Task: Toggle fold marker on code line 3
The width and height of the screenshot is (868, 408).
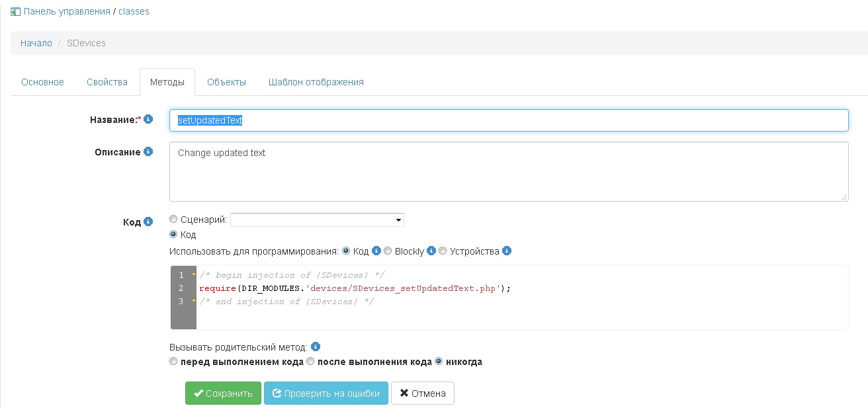Action: [x=194, y=302]
